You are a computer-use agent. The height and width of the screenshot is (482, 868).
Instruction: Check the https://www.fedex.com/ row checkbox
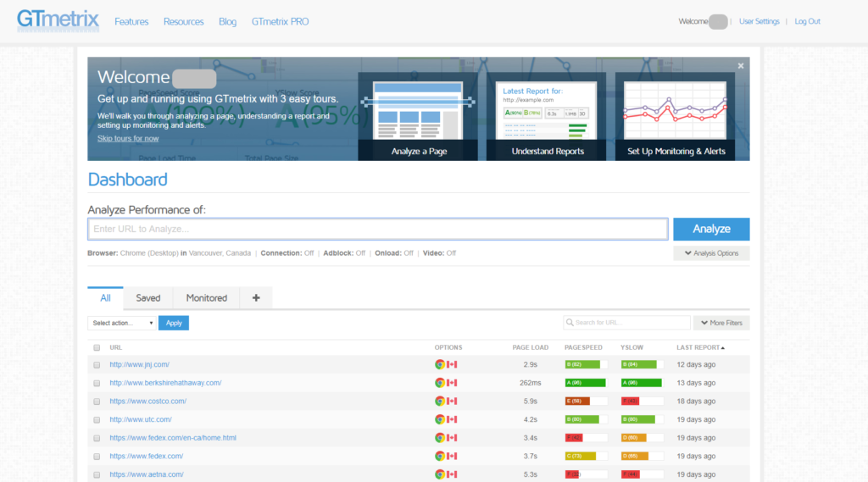(x=97, y=457)
